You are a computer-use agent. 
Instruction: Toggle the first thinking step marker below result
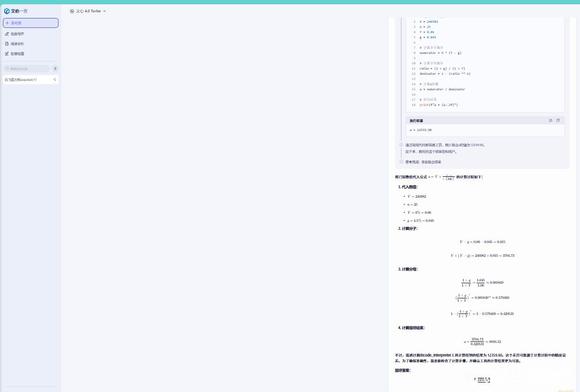tap(401, 145)
